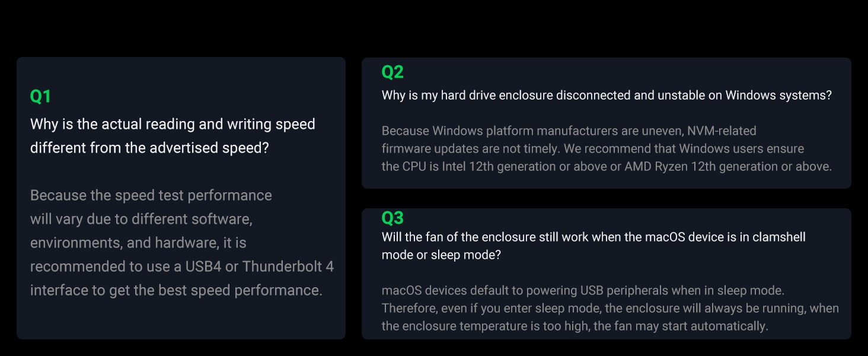Click the line 'the fan may start automatically'
868x356 pixels.
tap(575, 326)
